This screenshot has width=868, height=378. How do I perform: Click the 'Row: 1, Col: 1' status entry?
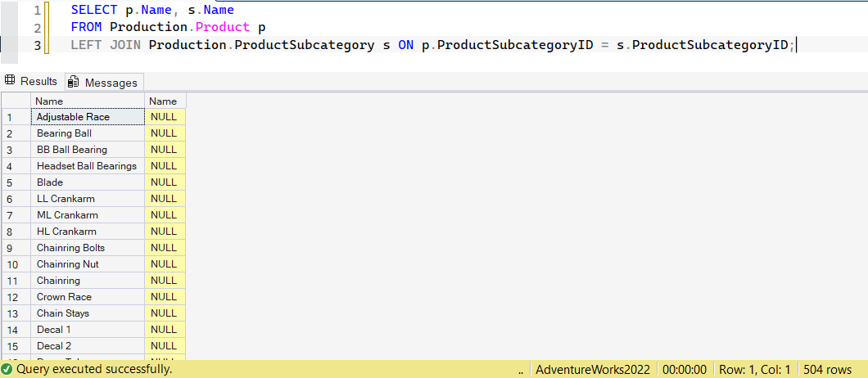(x=754, y=369)
